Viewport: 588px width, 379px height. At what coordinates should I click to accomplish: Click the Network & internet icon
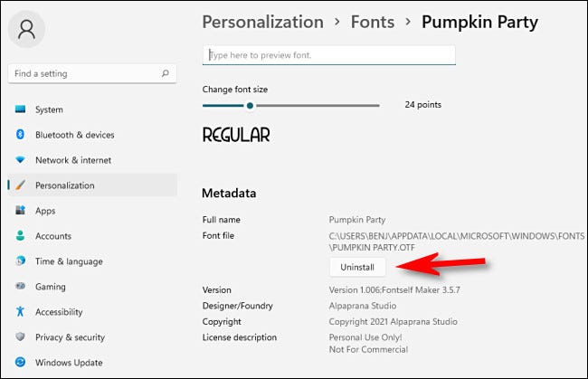point(20,160)
